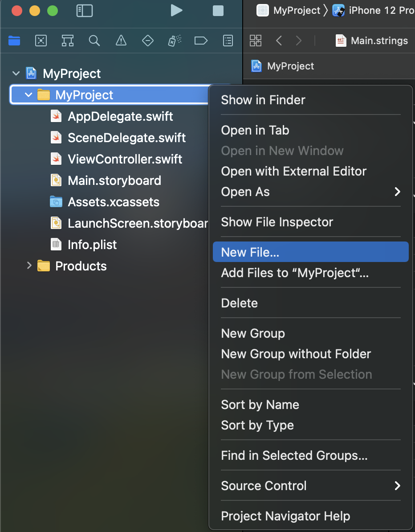Choose New File… from context menu
Viewport: 415px width, 532px height.
310,252
